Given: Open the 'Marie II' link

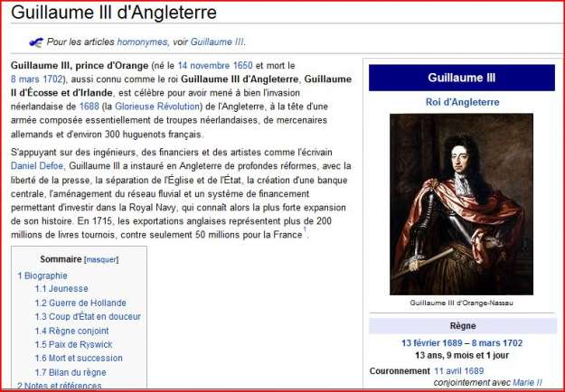Looking at the screenshot, I should tap(527, 382).
